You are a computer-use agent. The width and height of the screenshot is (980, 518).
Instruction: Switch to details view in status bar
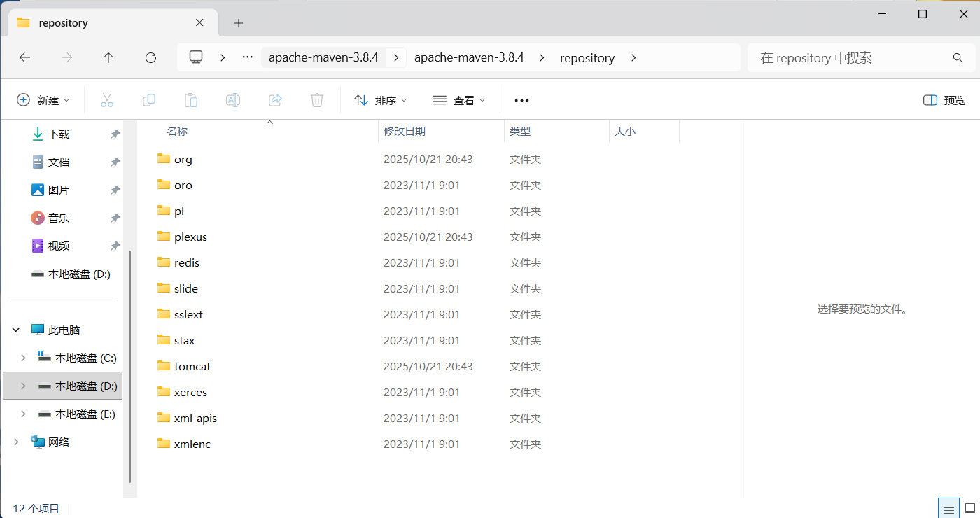pos(948,508)
